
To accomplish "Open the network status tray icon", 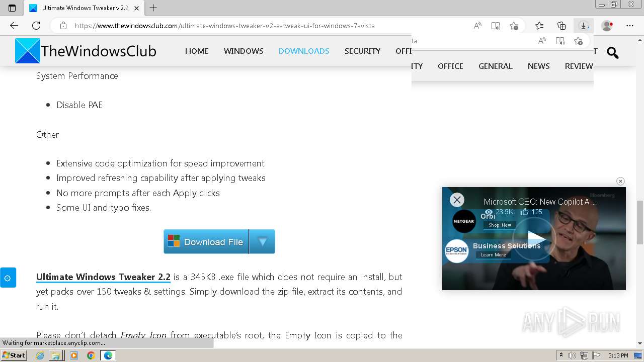I will point(584,355).
